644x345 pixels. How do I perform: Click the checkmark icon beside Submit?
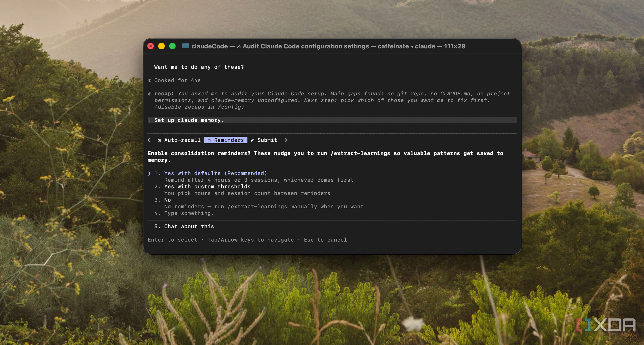coord(252,140)
